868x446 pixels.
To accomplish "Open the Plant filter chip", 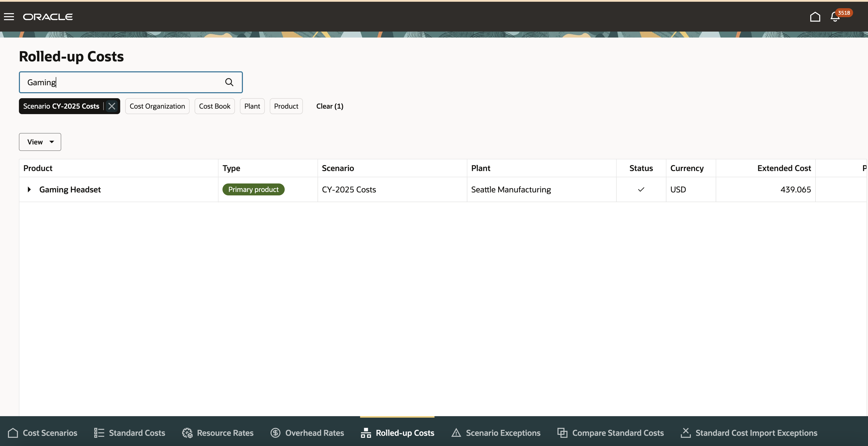I will 252,106.
